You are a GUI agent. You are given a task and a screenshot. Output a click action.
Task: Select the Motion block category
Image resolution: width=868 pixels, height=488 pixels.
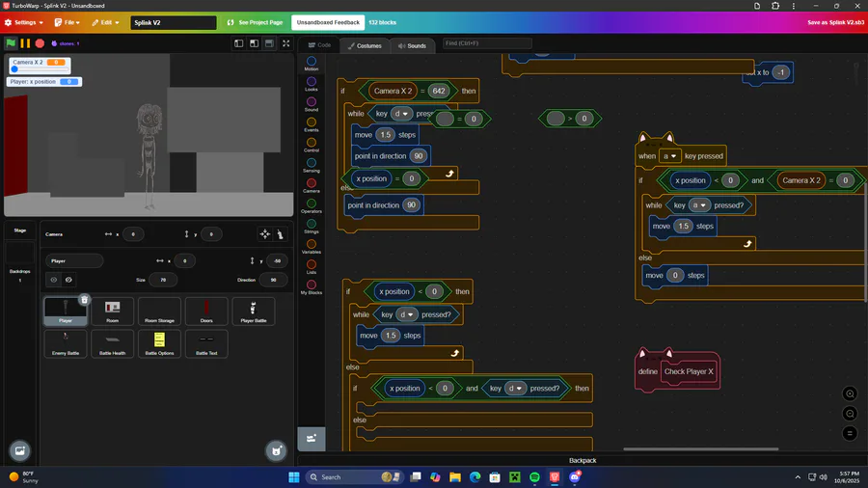tap(312, 64)
